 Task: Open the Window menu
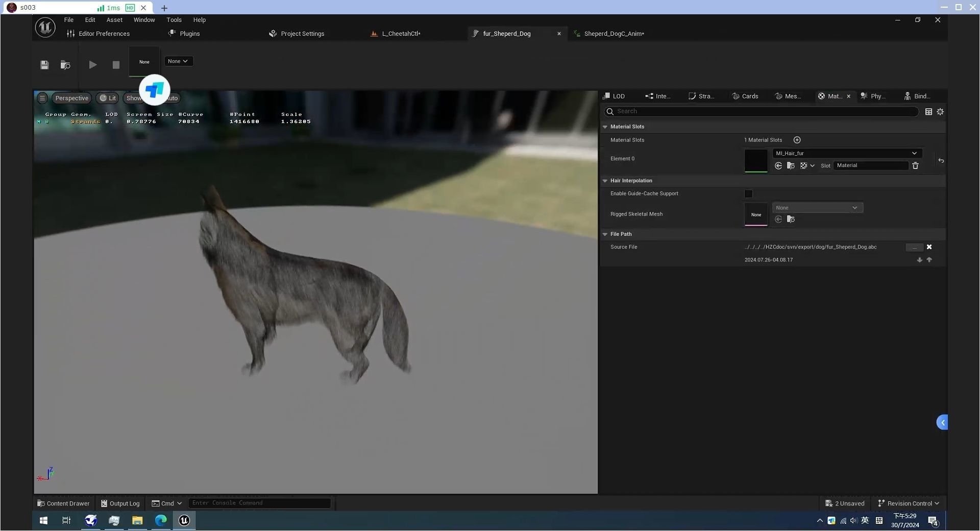coord(144,20)
